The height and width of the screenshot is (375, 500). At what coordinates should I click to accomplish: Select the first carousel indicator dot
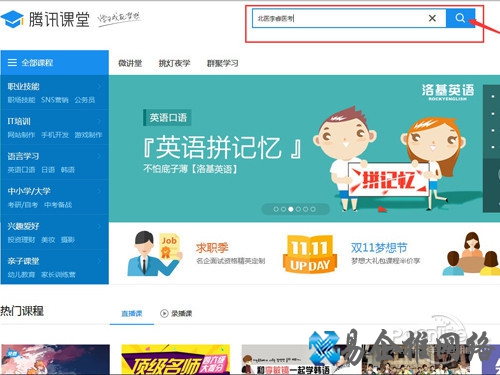click(x=276, y=209)
